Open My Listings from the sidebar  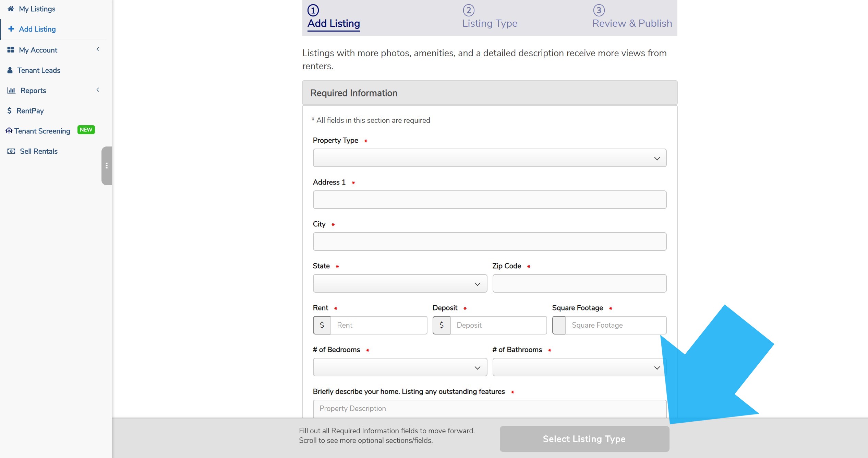click(x=37, y=9)
